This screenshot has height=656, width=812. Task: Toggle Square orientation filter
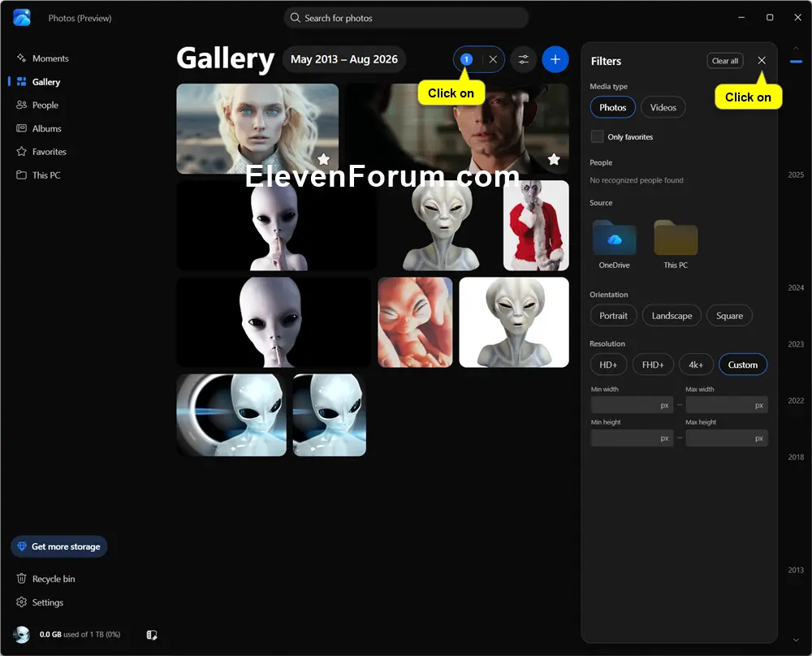coord(729,315)
